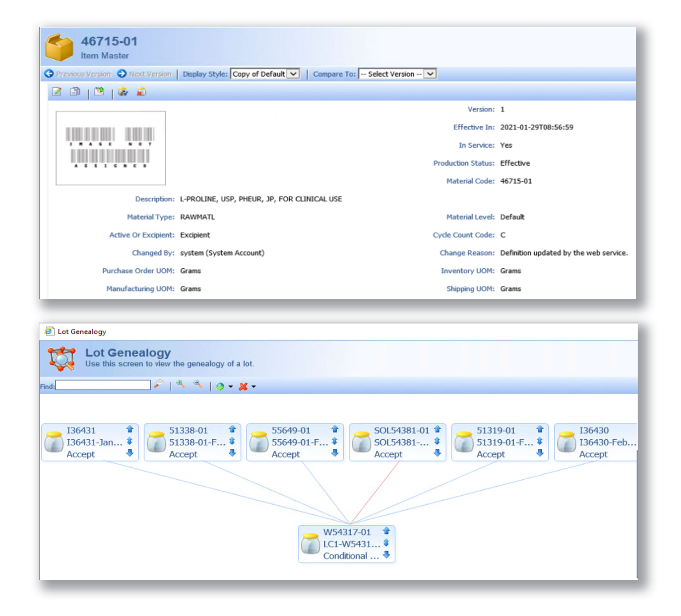Viewport: 681px width, 616px height.
Task: Click the edit item pencil icon
Action: pos(57,92)
